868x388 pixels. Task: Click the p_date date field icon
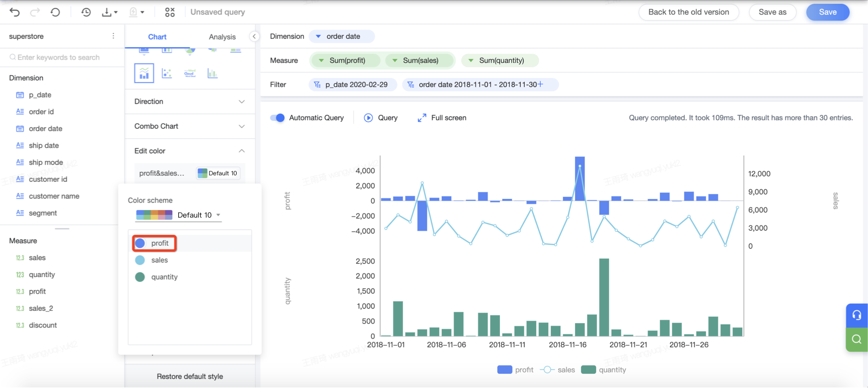point(20,95)
